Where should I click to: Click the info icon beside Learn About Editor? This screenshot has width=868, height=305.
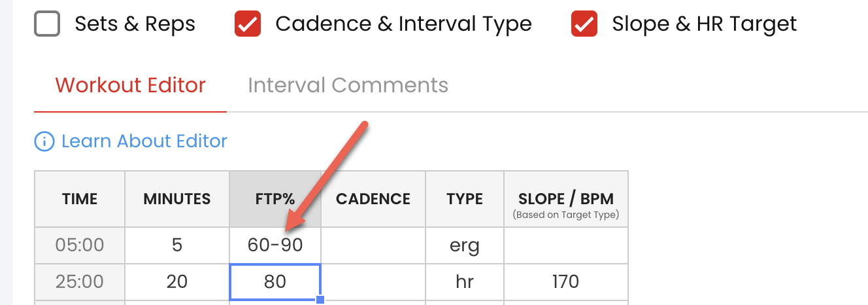pos(44,141)
